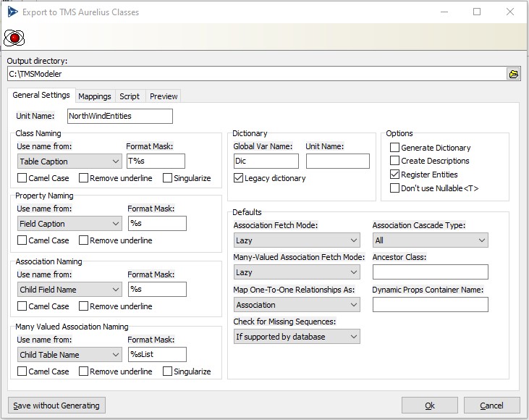Expand Association Fetch Mode dropdown
Screen dimensions: 529x420
click(297, 240)
